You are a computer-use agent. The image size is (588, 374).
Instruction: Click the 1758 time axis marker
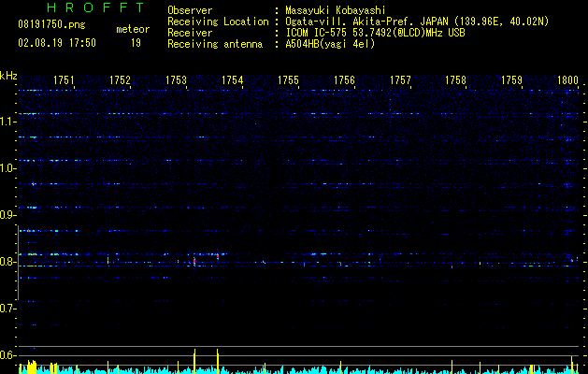[x=455, y=79]
